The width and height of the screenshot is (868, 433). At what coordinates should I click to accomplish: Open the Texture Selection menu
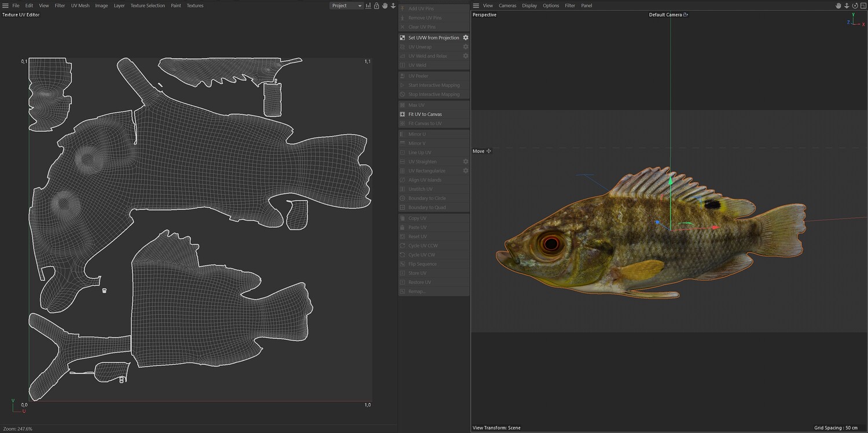(148, 6)
